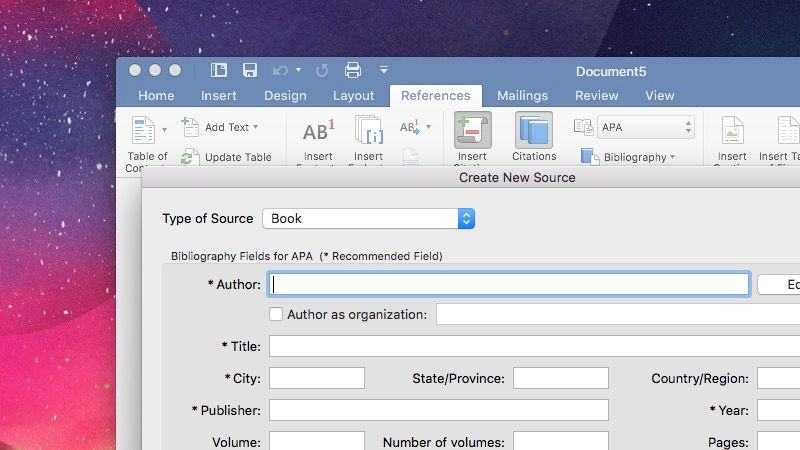The height and width of the screenshot is (450, 800).
Task: Open the Type of Source dropdown
Action: (368, 218)
